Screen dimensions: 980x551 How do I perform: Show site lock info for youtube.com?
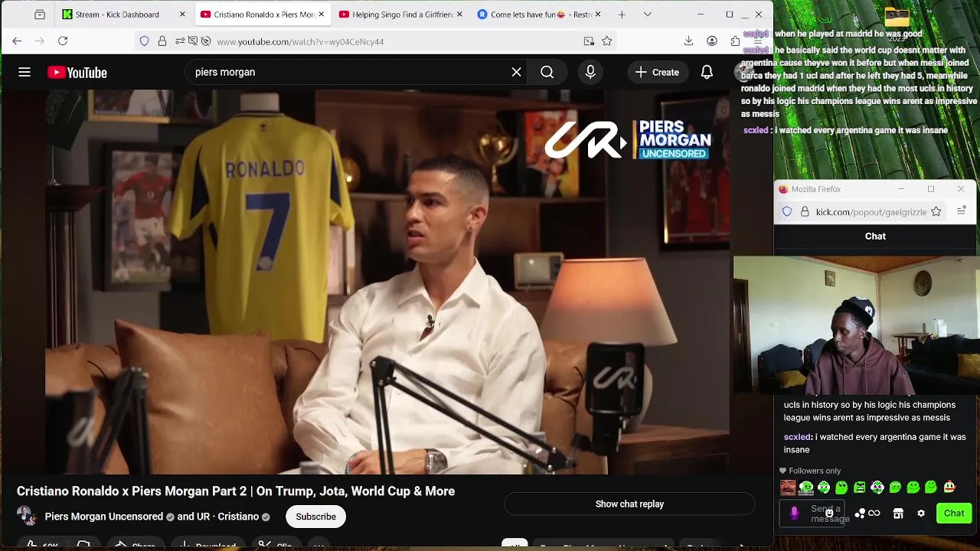click(162, 41)
